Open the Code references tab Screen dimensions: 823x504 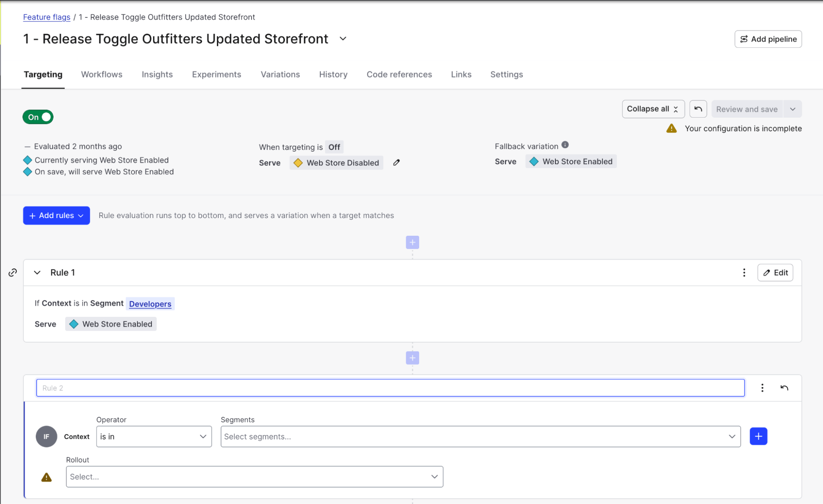[x=399, y=74]
